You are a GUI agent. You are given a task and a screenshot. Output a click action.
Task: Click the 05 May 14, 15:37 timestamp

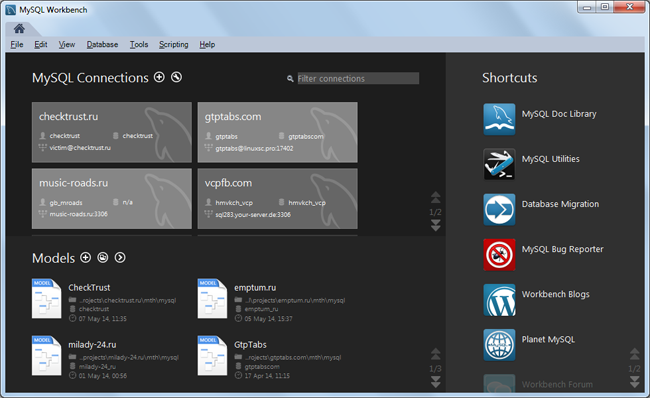pyautogui.click(x=268, y=319)
